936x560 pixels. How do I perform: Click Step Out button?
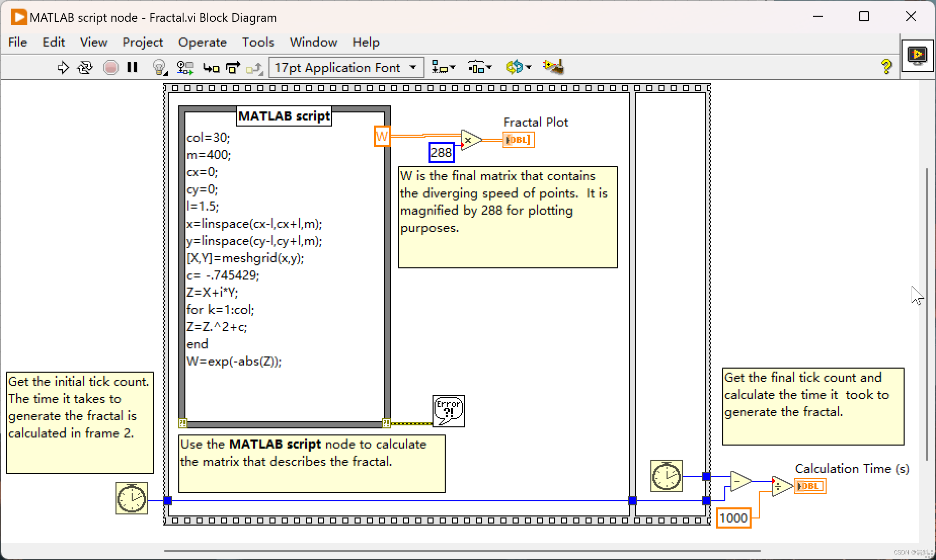point(254,67)
